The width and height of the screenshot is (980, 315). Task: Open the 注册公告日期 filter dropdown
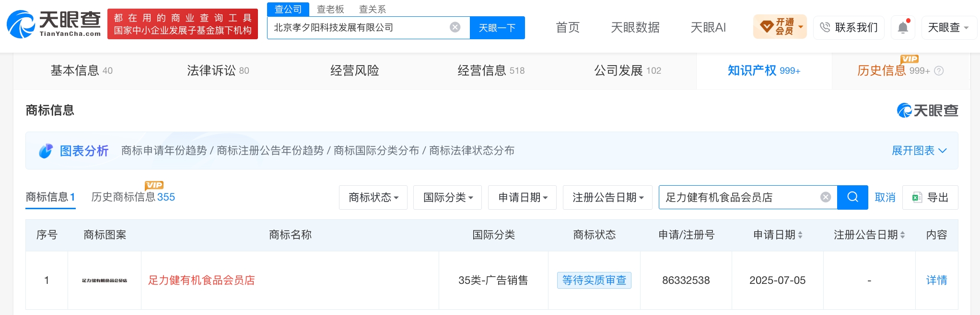pyautogui.click(x=607, y=197)
